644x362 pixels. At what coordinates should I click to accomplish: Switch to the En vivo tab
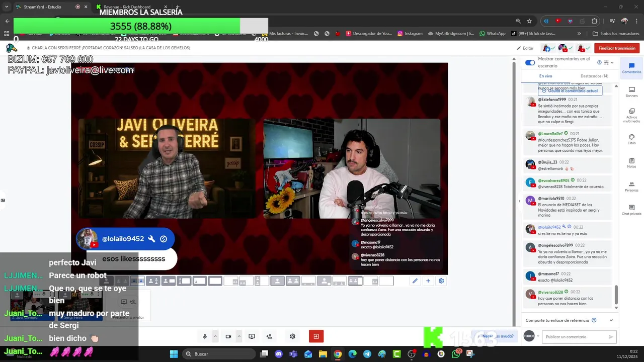[546, 76]
